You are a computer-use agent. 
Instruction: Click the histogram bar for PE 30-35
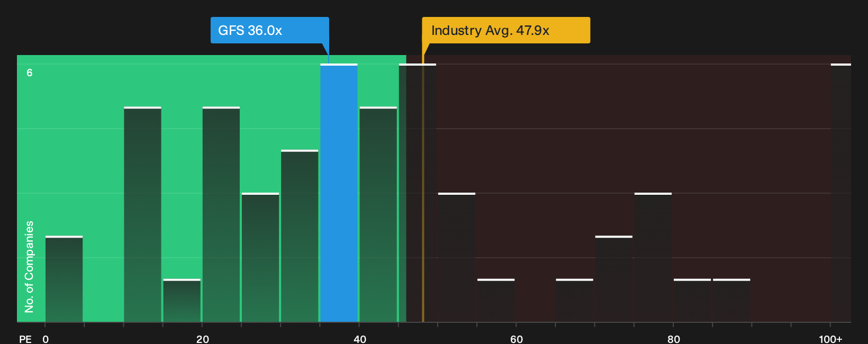point(300,236)
